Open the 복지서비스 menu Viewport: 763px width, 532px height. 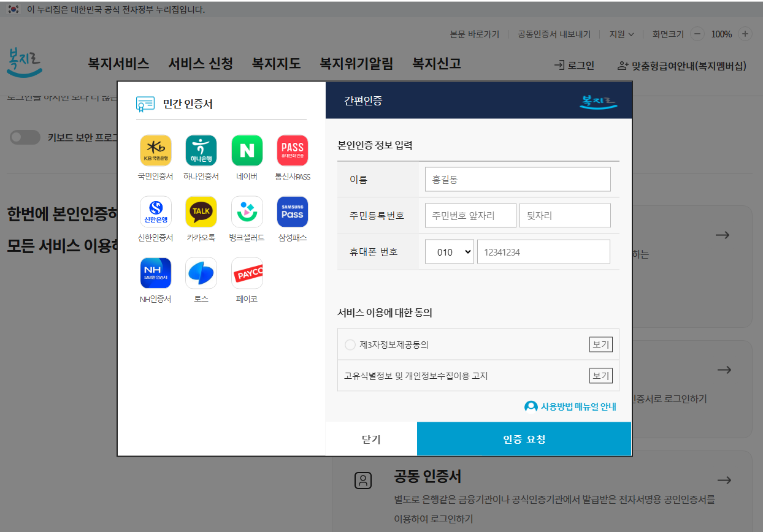pos(118,63)
